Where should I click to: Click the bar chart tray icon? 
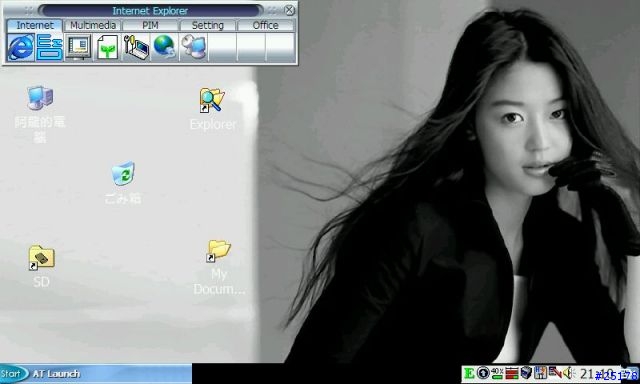[540, 373]
